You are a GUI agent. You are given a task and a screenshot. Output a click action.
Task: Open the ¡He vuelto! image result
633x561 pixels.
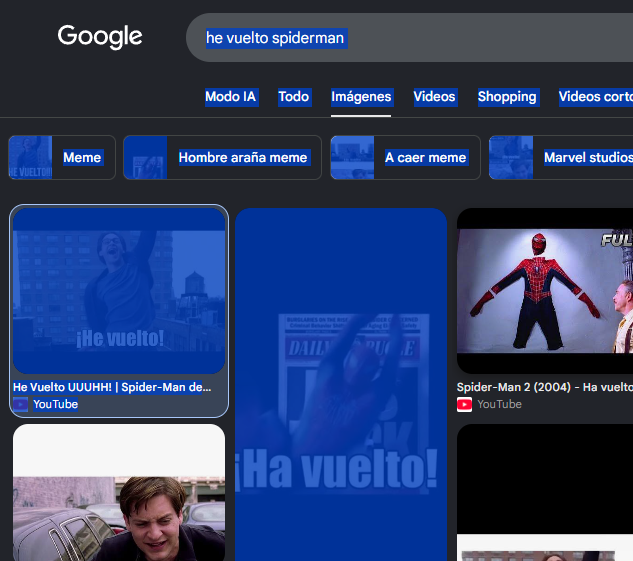tap(119, 291)
